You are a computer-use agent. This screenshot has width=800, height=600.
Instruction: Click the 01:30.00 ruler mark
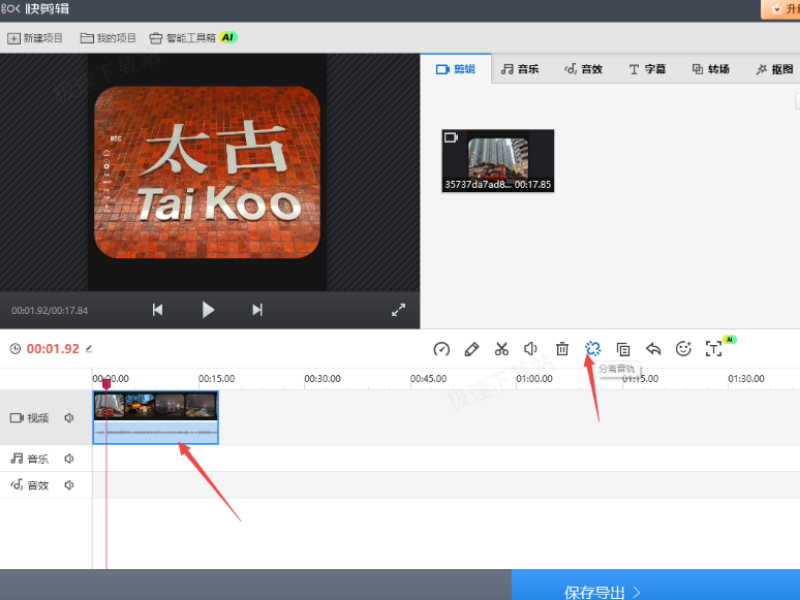[x=746, y=379]
